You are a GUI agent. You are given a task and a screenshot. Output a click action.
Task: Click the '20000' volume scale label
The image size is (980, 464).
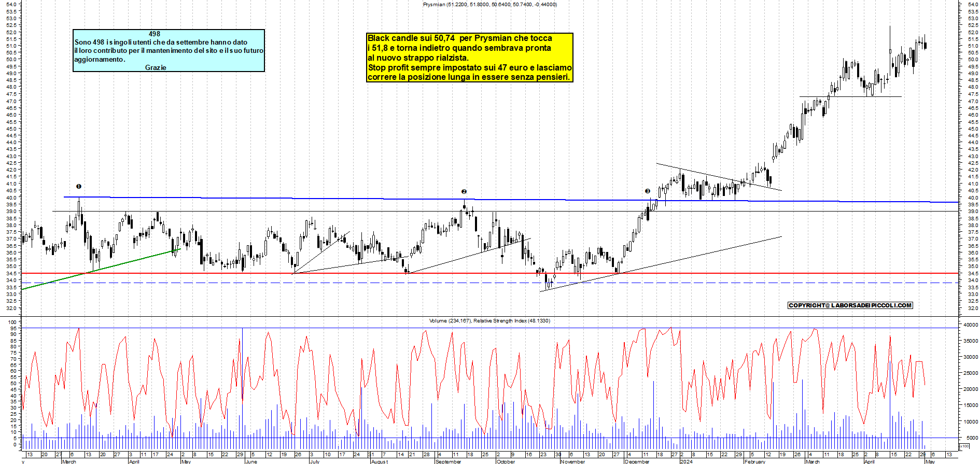coord(971,389)
